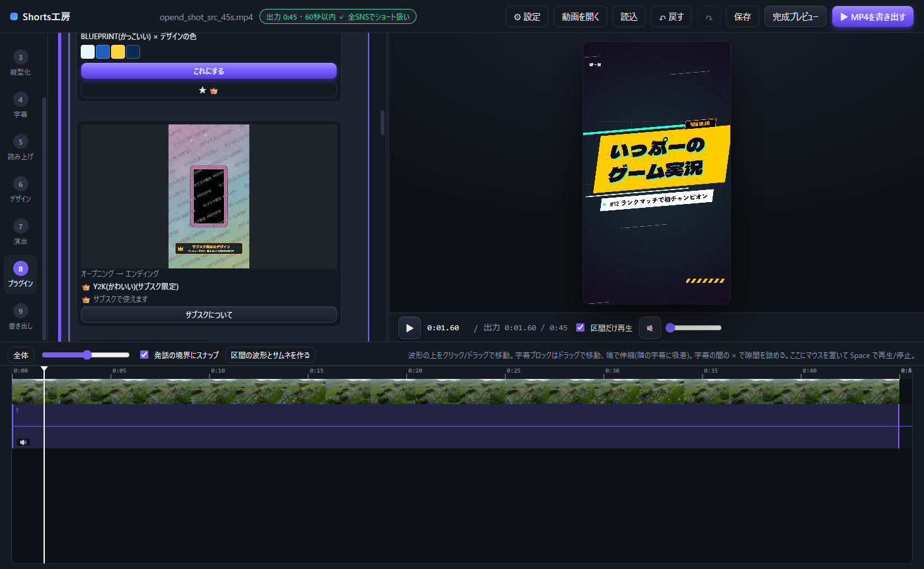Viewport: 924px width, 569px height.
Task: Click the star and crown favorite button
Action: (x=209, y=90)
